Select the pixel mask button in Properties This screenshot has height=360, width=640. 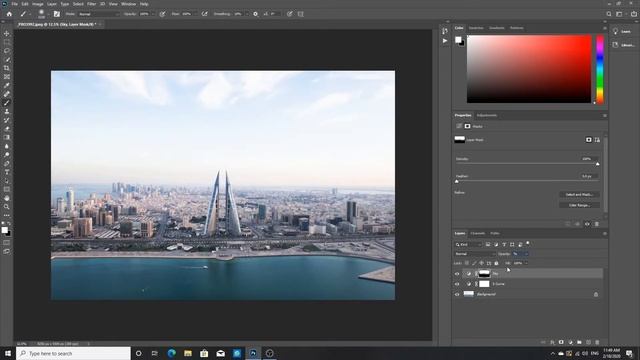[x=589, y=140]
